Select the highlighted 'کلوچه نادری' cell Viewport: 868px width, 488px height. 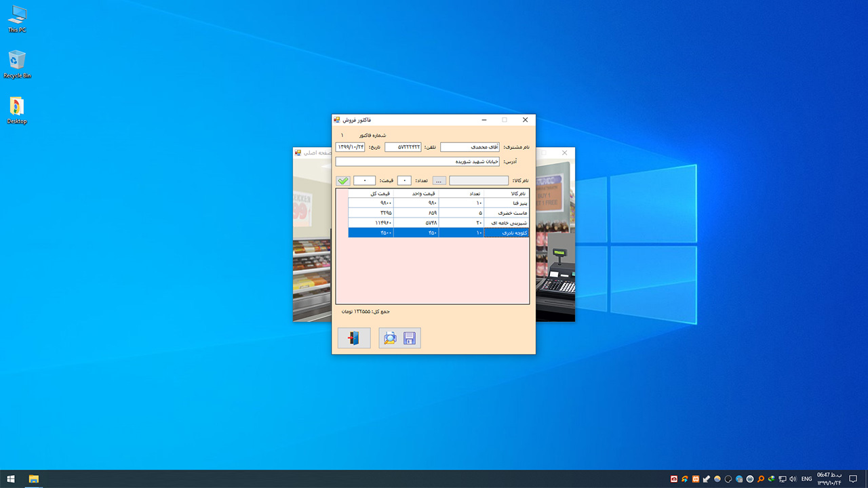point(507,232)
